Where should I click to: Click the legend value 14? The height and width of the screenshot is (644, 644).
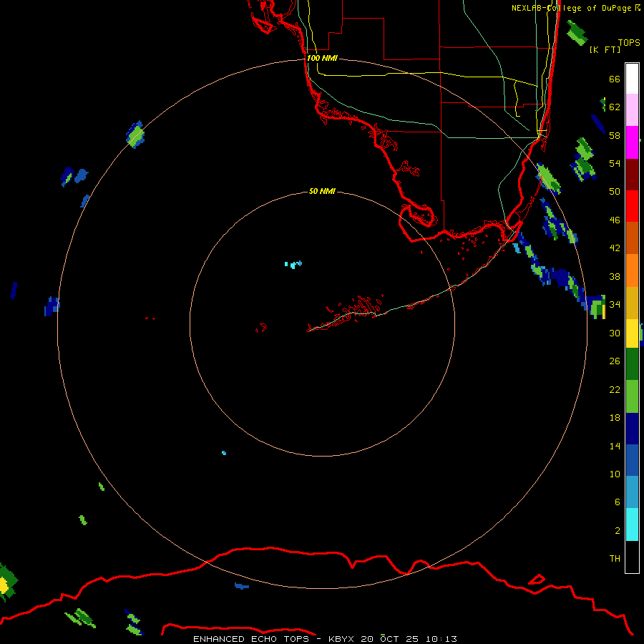click(x=615, y=446)
